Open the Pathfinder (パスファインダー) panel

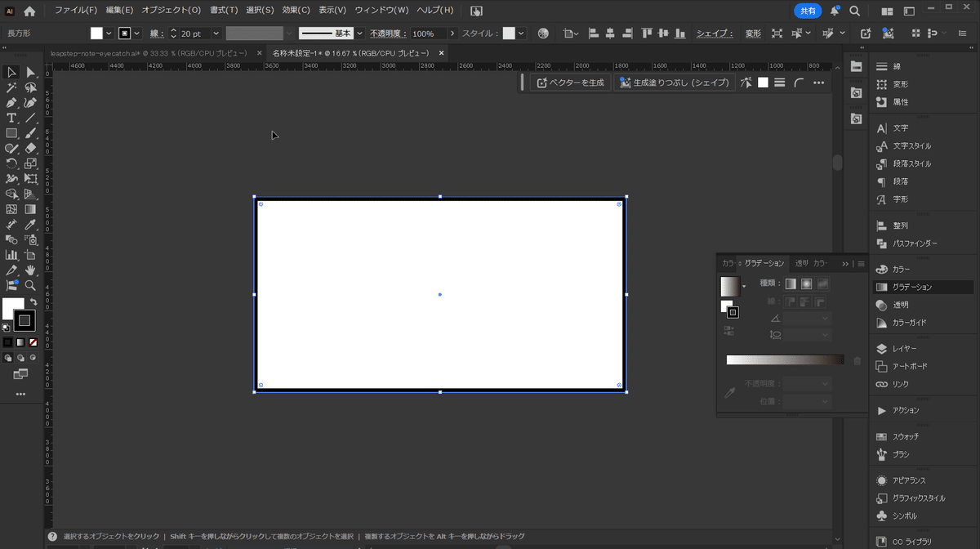point(915,243)
